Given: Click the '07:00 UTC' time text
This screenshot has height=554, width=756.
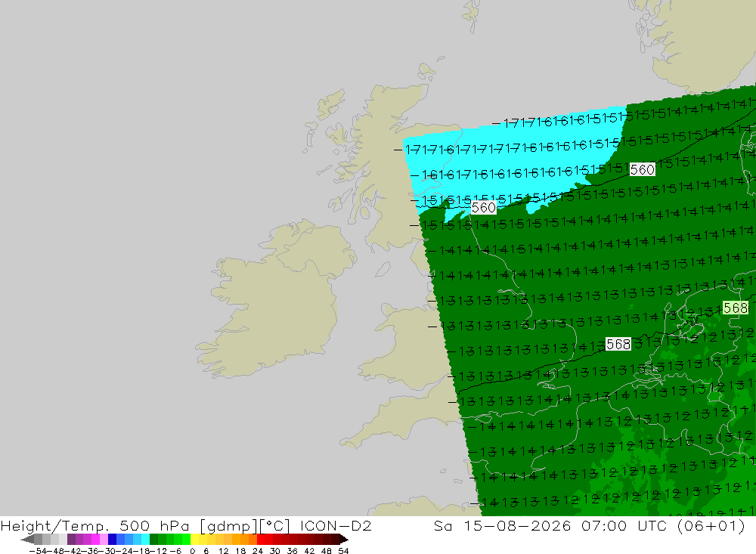Looking at the screenshot, I should point(623,526).
